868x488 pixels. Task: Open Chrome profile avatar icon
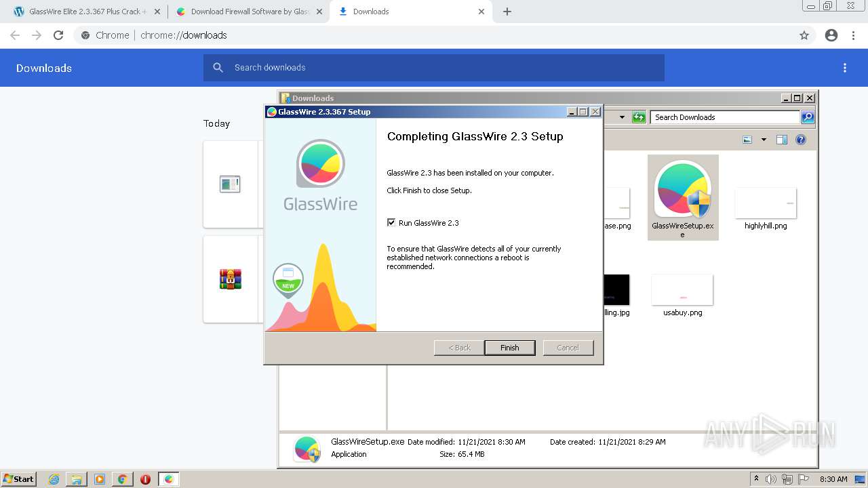[831, 35]
